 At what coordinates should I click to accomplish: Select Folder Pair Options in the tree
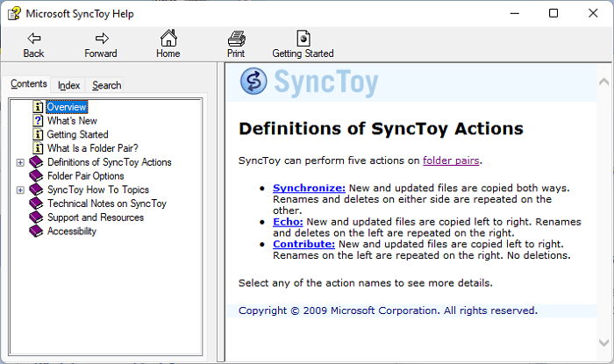pyautogui.click(x=85, y=176)
